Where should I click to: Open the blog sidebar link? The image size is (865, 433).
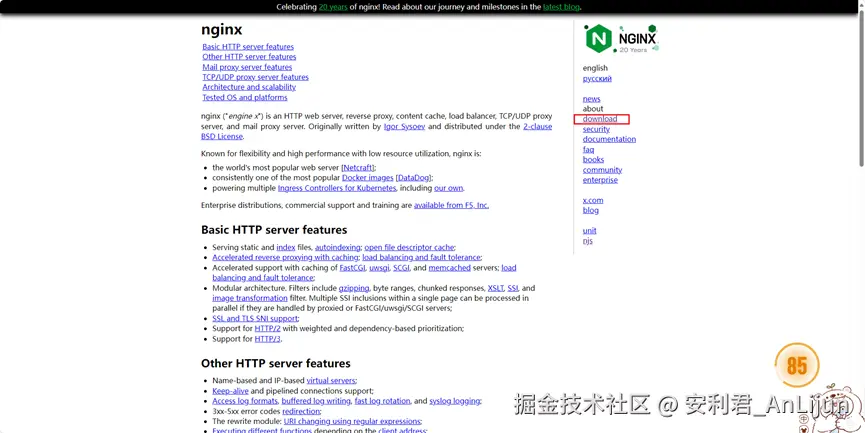[x=590, y=210]
